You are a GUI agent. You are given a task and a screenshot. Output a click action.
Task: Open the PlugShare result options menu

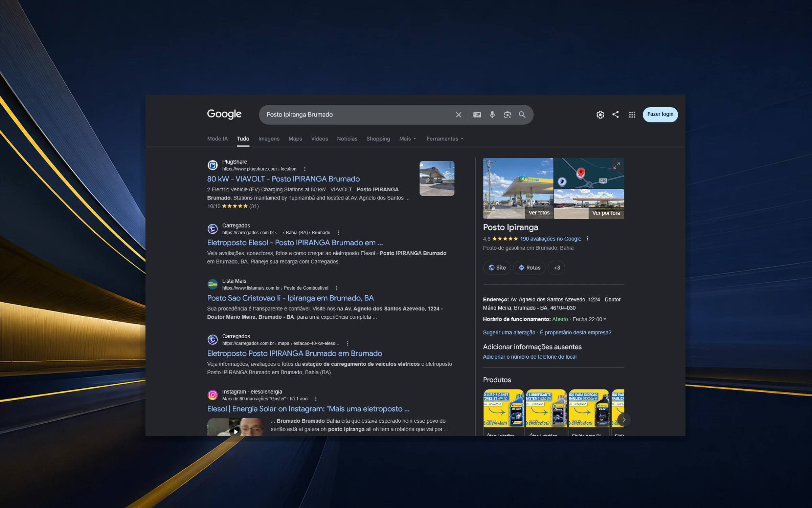(x=304, y=169)
